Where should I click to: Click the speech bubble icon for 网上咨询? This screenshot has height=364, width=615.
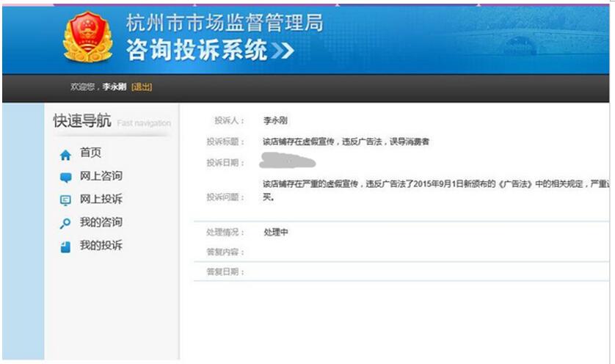(65, 178)
